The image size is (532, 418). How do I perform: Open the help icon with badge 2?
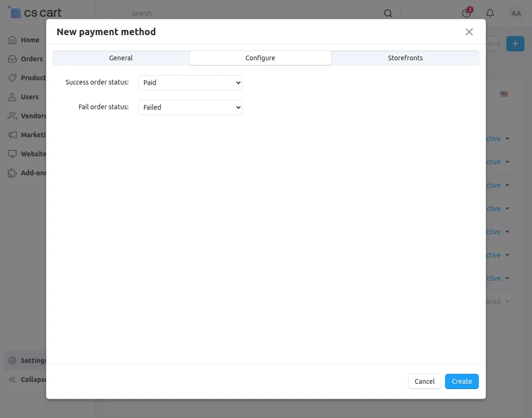click(466, 13)
